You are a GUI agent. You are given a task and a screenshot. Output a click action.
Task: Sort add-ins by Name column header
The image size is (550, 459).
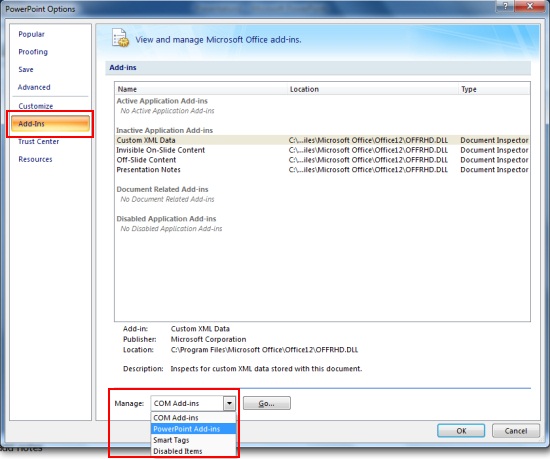point(201,89)
